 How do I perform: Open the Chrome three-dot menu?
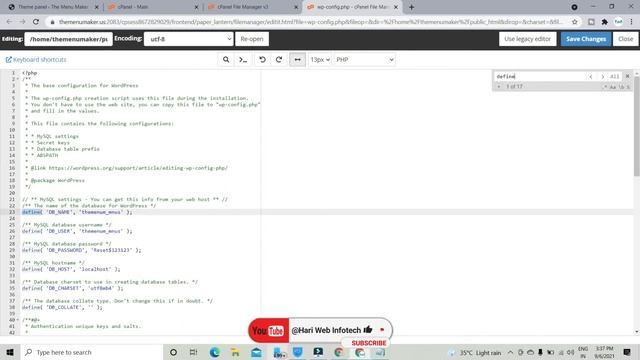coord(632,22)
